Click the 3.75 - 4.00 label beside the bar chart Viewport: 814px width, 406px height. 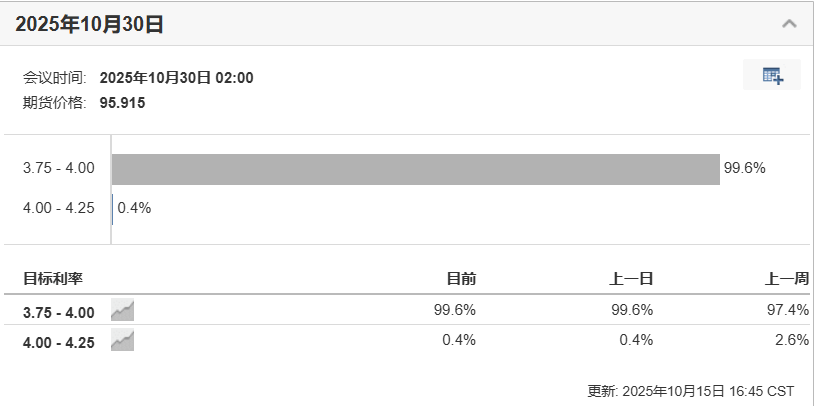point(58,168)
